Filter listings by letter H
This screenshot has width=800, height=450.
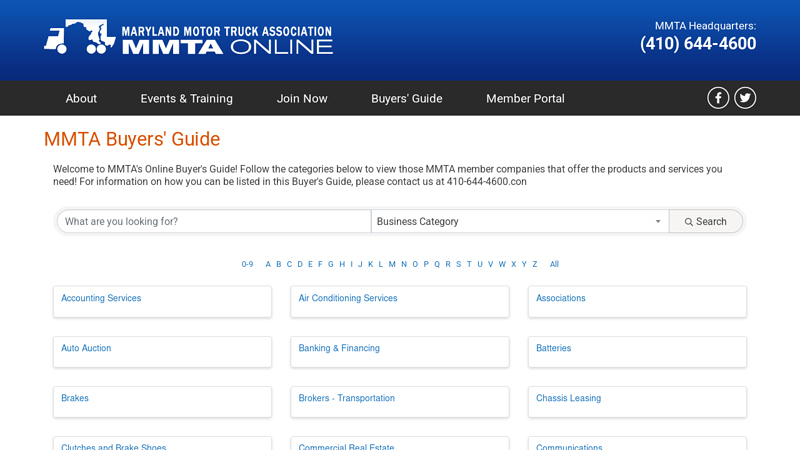(342, 264)
